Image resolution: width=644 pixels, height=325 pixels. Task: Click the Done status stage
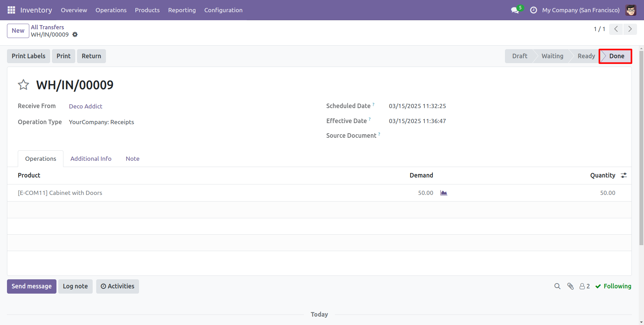click(x=616, y=56)
